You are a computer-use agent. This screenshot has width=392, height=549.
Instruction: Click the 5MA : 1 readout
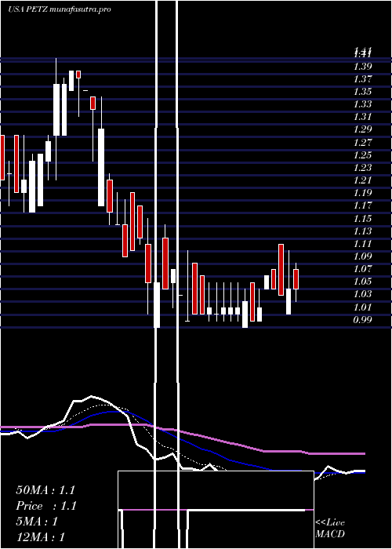pyautogui.click(x=37, y=522)
